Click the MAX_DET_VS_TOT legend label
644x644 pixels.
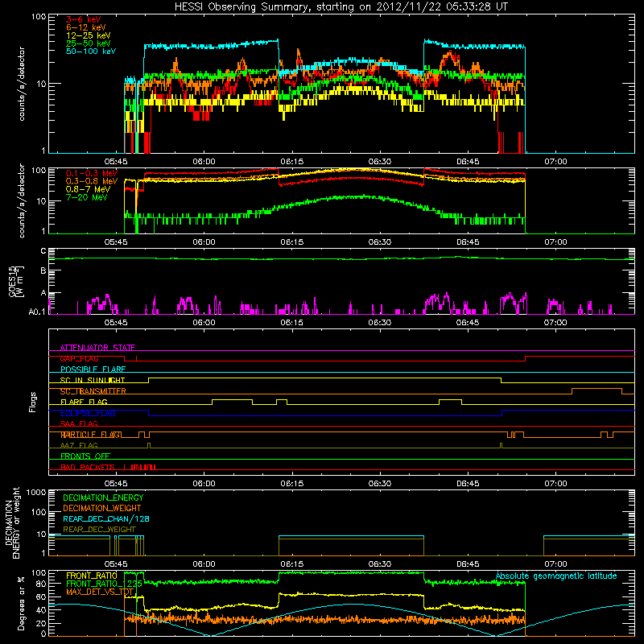click(100, 592)
